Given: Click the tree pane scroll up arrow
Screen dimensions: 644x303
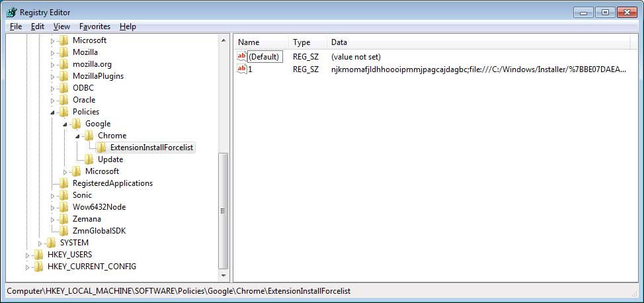Looking at the screenshot, I should click(223, 40).
